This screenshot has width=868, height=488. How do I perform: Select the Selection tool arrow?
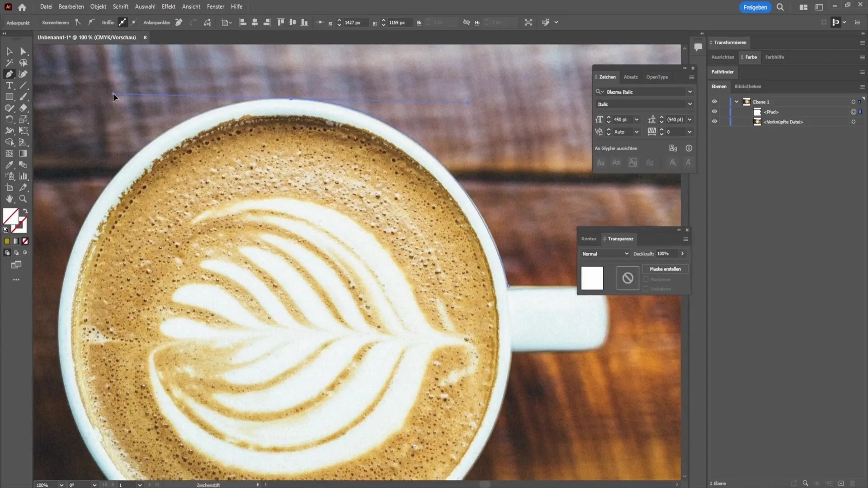(9, 52)
